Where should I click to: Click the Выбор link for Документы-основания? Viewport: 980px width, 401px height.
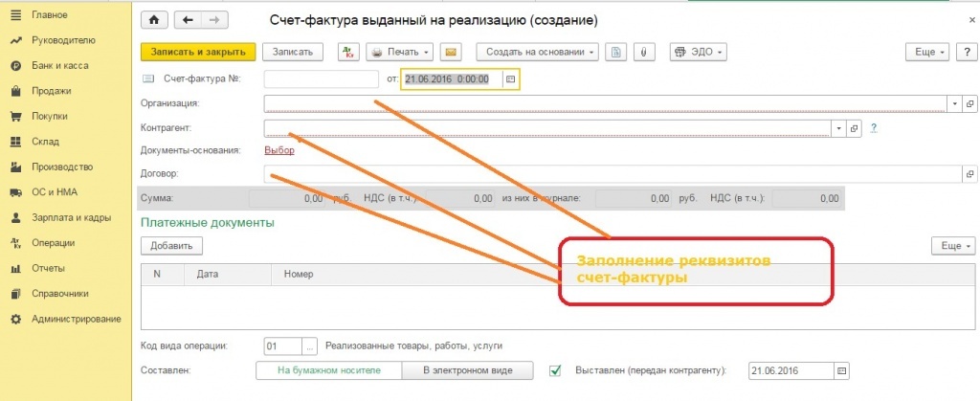click(x=279, y=150)
